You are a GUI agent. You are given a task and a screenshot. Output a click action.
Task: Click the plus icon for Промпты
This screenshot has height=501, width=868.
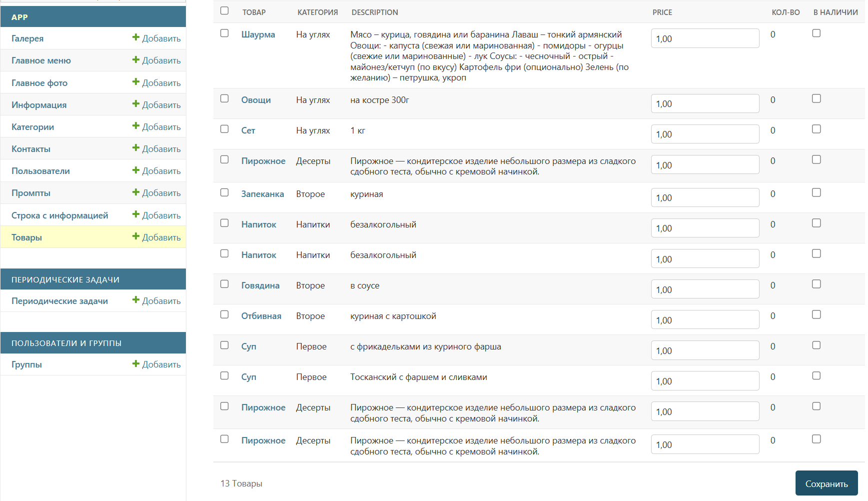coord(136,192)
